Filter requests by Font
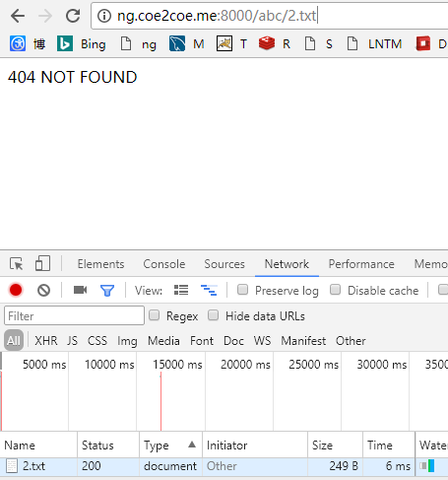This screenshot has height=480, width=448. pyautogui.click(x=202, y=341)
